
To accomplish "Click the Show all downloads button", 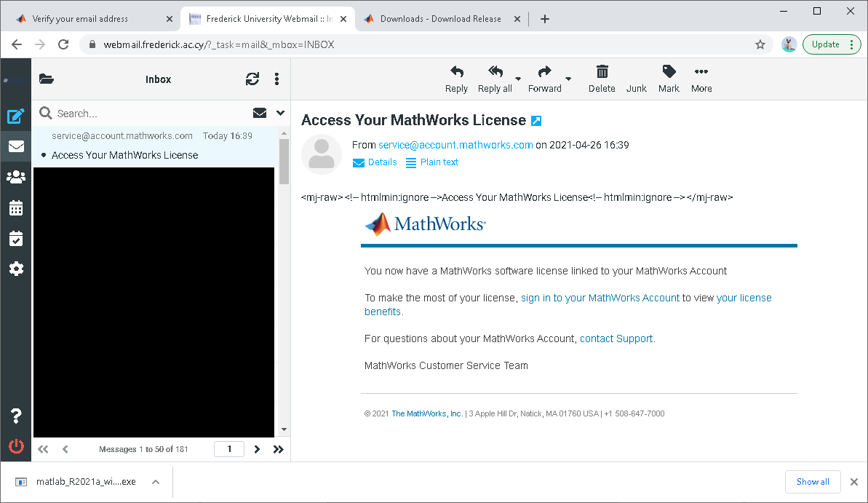I will [x=813, y=482].
